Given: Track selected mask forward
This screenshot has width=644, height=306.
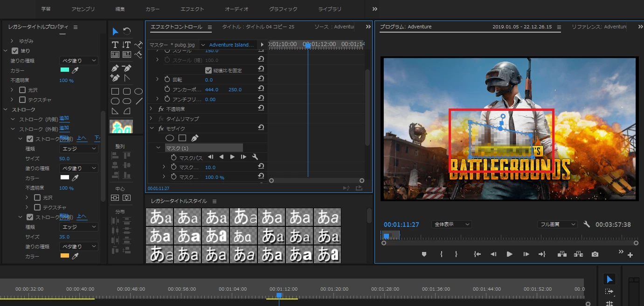Looking at the screenshot, I should (232, 157).
